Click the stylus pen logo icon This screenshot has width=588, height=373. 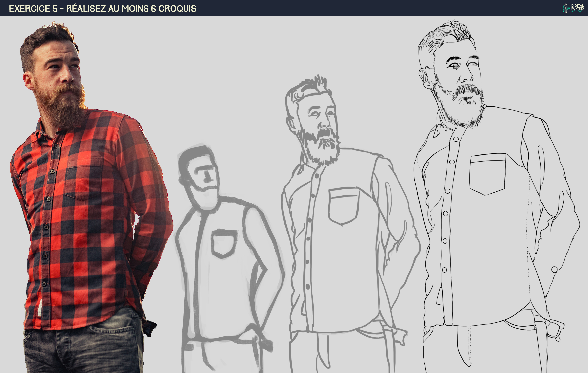565,8
